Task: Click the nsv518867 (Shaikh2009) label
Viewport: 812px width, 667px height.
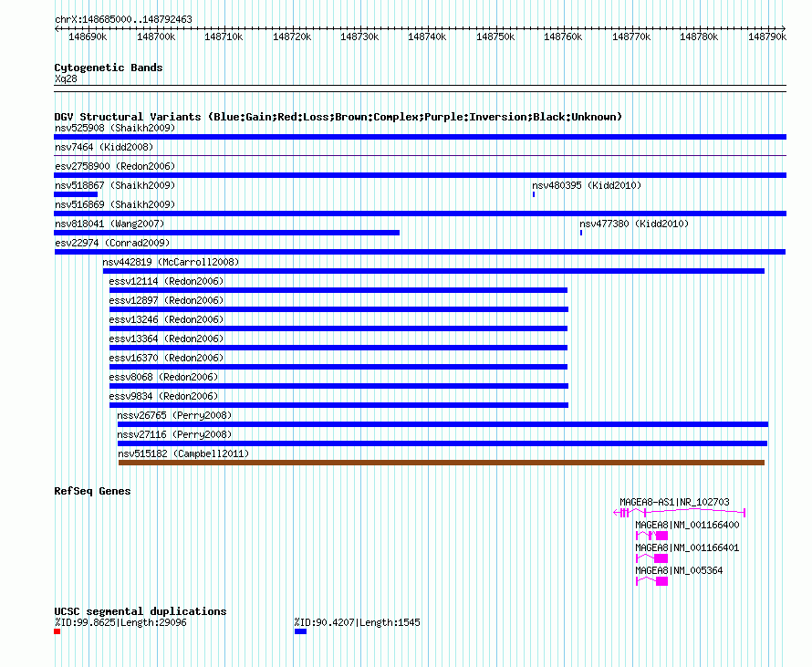Action: pos(115,185)
